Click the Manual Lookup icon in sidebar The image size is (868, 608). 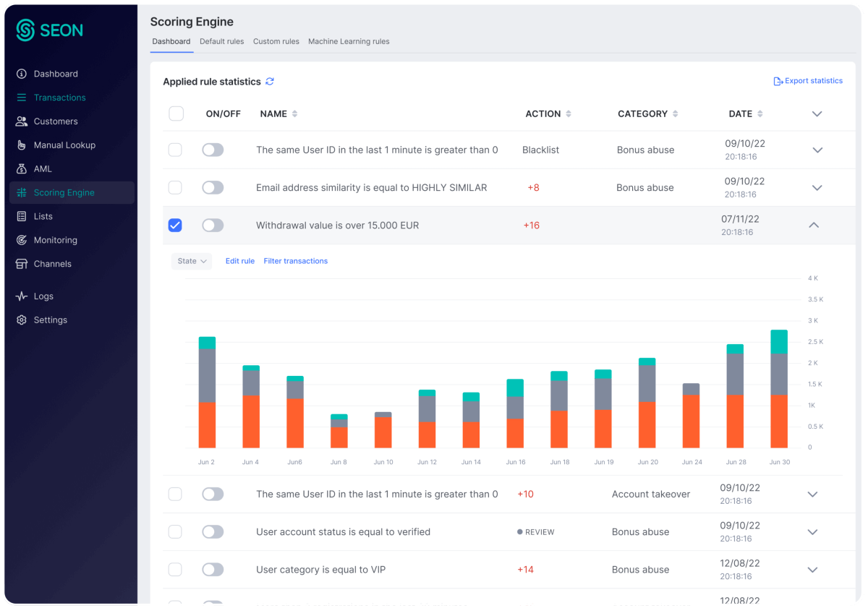[22, 145]
